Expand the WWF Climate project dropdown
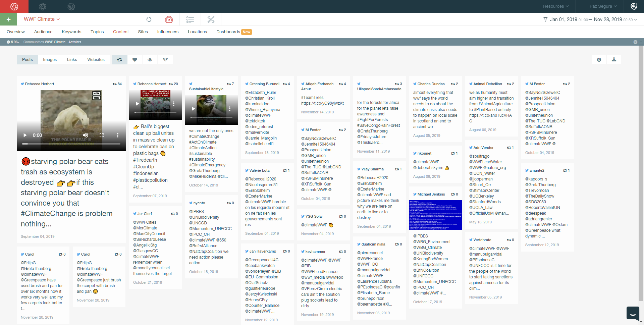Image resolution: width=644 pixels, height=325 pixels. tap(42, 19)
